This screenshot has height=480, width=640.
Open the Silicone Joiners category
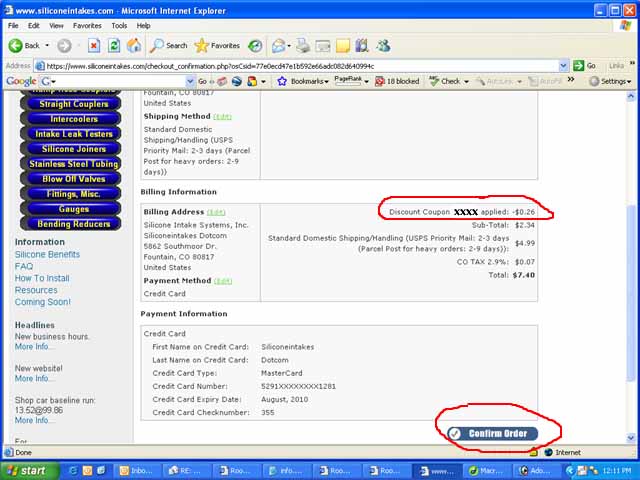tap(71, 149)
